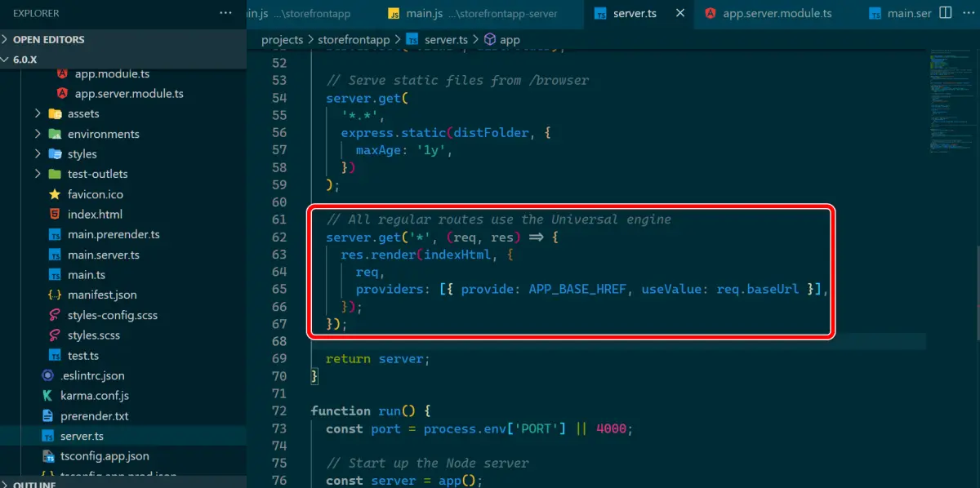Click the star icon beside favicon.ico

click(x=55, y=194)
